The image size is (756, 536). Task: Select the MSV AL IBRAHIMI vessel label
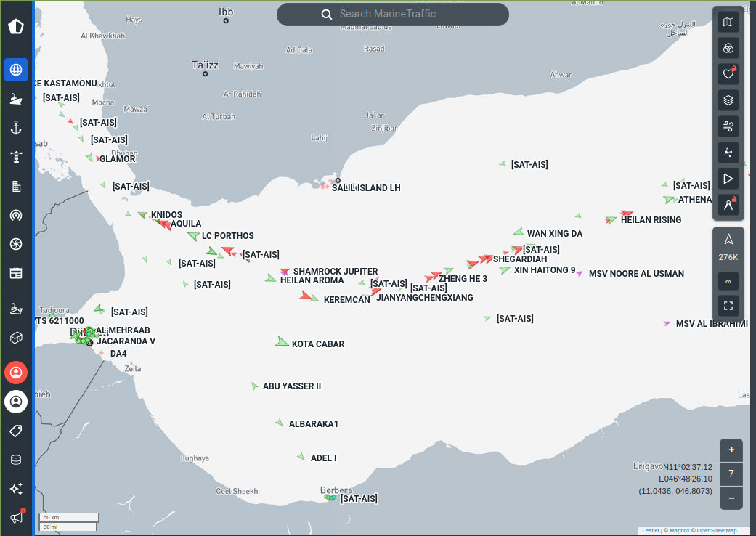(x=712, y=324)
